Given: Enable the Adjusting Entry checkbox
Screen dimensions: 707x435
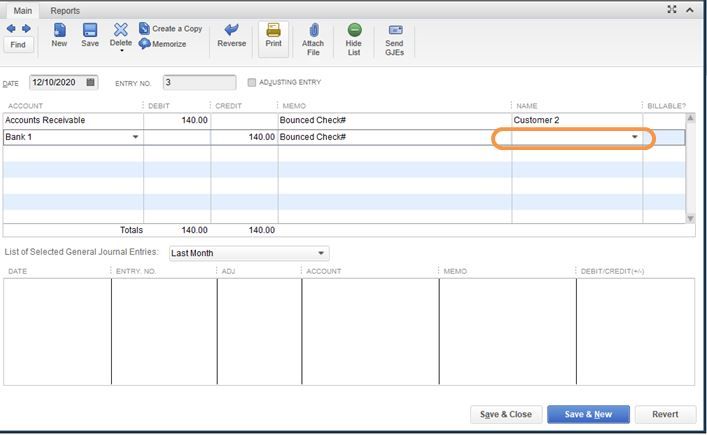Looking at the screenshot, I should [x=252, y=82].
